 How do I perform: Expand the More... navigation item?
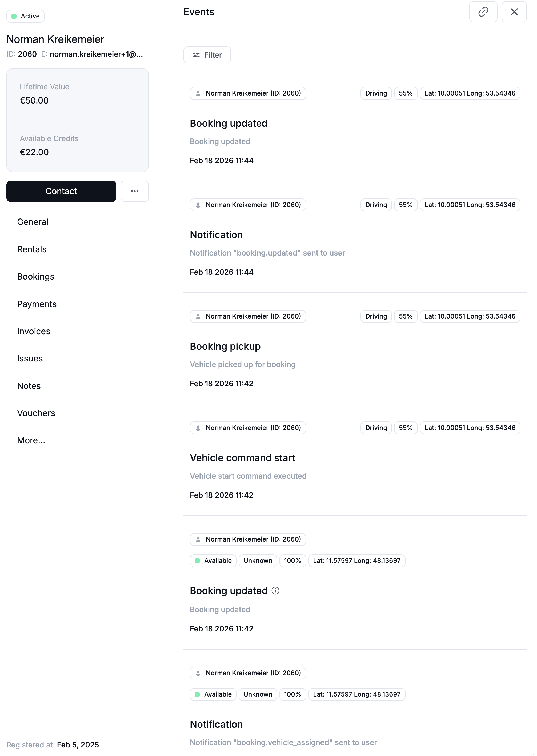[x=31, y=440]
